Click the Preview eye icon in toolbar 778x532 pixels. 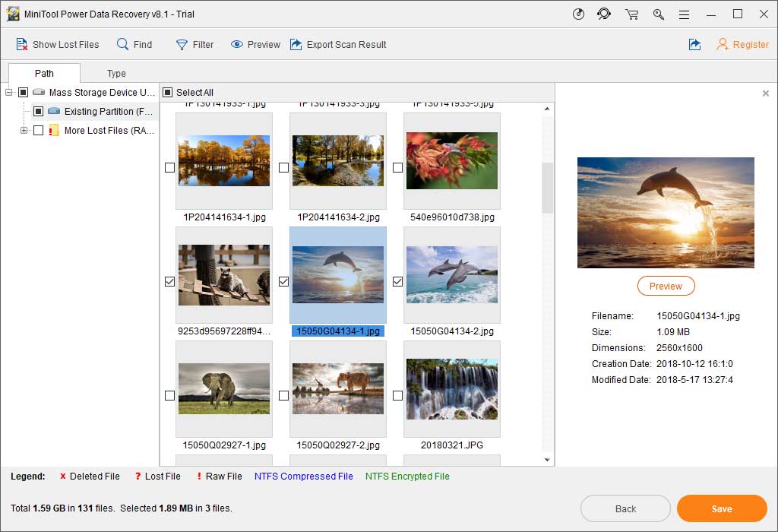pyautogui.click(x=237, y=44)
